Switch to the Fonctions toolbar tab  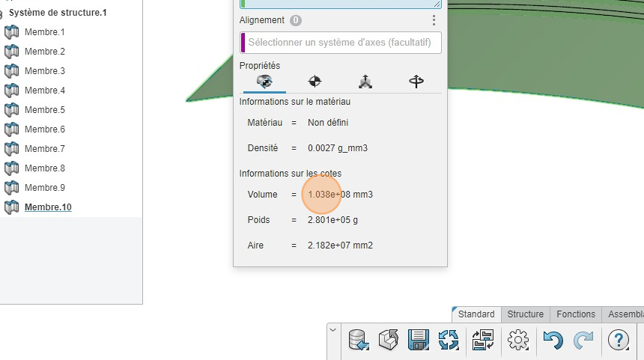pos(576,314)
